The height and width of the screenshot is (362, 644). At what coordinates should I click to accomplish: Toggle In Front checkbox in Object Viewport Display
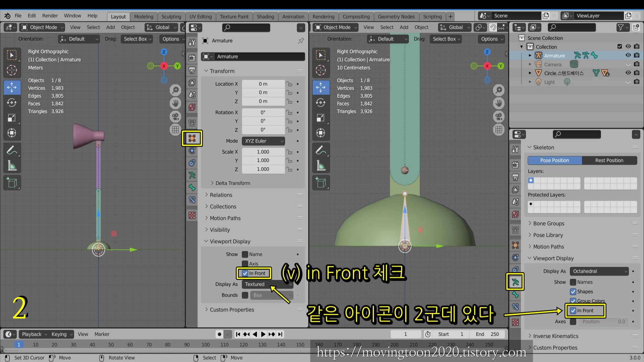pos(245,273)
